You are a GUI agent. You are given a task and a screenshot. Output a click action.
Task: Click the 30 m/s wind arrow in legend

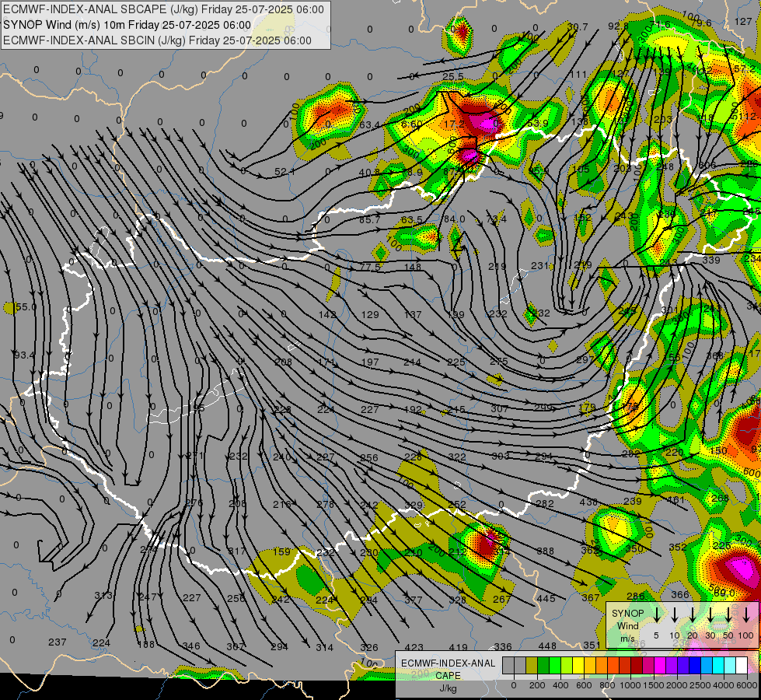[710, 614]
